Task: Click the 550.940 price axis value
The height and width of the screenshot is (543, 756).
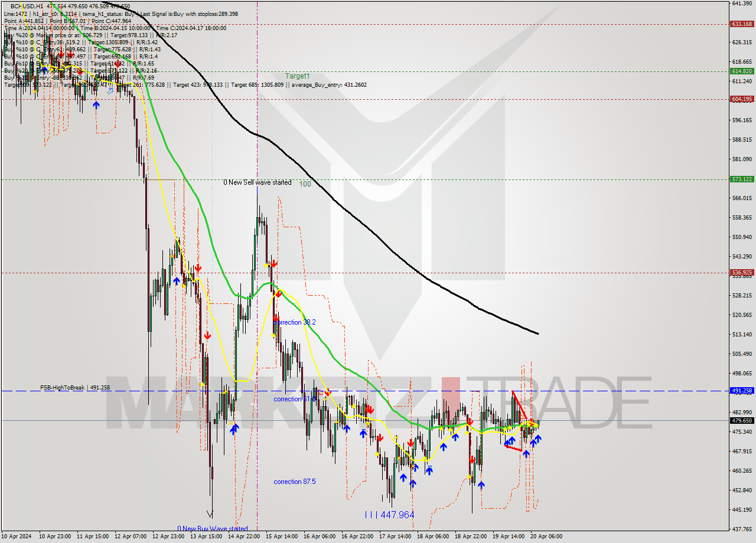Action: (x=742, y=237)
